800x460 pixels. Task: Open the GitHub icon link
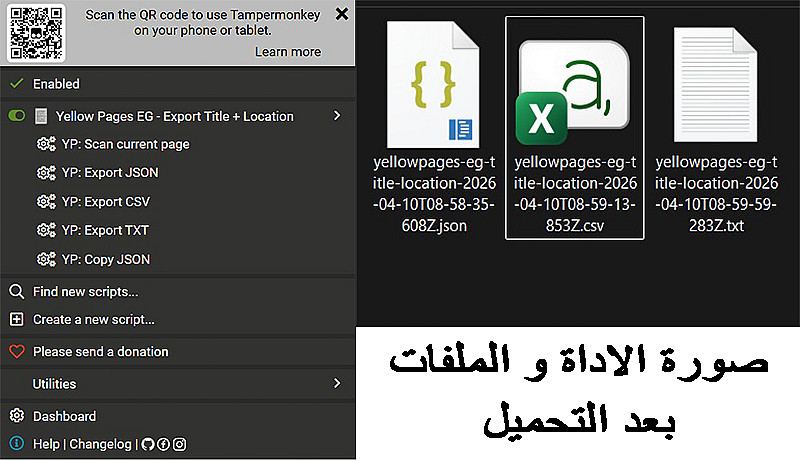pyautogui.click(x=147, y=444)
